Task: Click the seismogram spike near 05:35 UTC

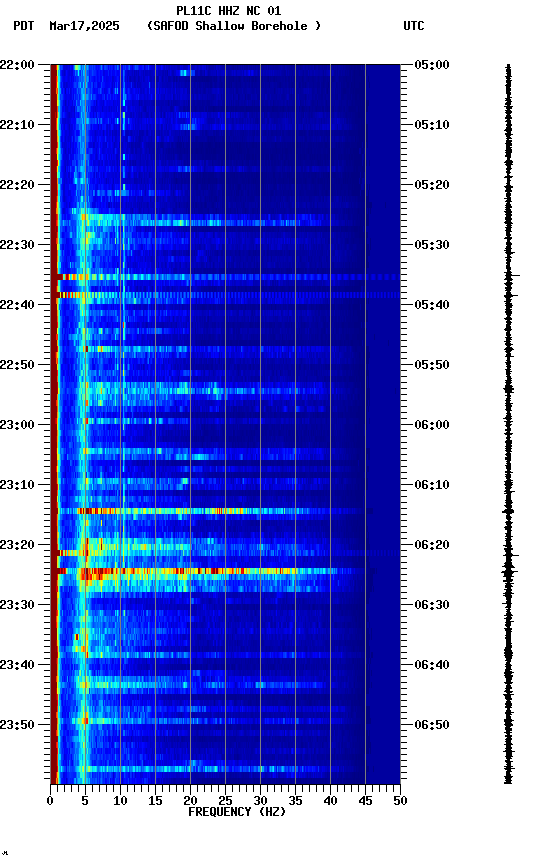Action: coord(512,275)
